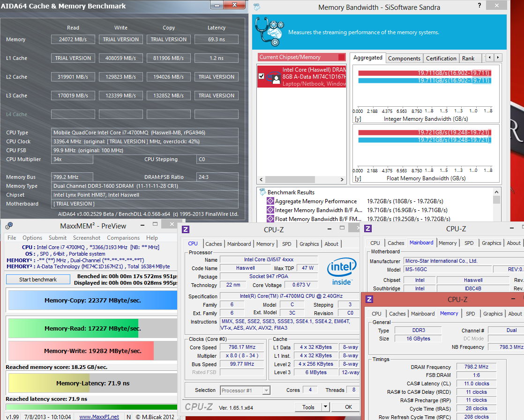
Task: Click the CPU-Z Z icon in CPU window
Action: (186, 229)
